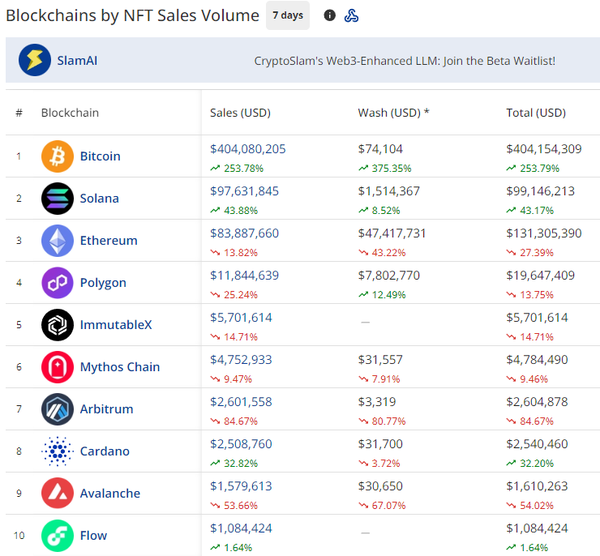Click the SlamAI lightning bolt logo

[x=35, y=61]
